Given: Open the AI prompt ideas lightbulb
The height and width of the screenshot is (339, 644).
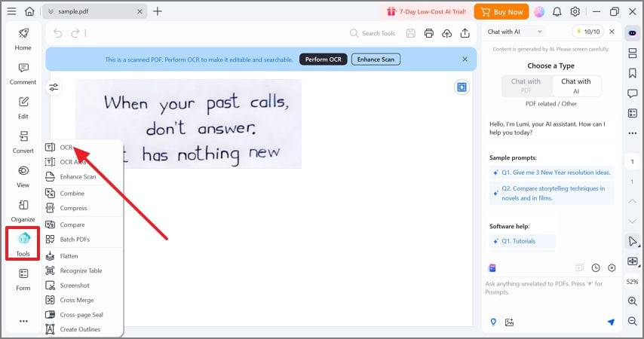Looking at the screenshot, I should pos(493,322).
